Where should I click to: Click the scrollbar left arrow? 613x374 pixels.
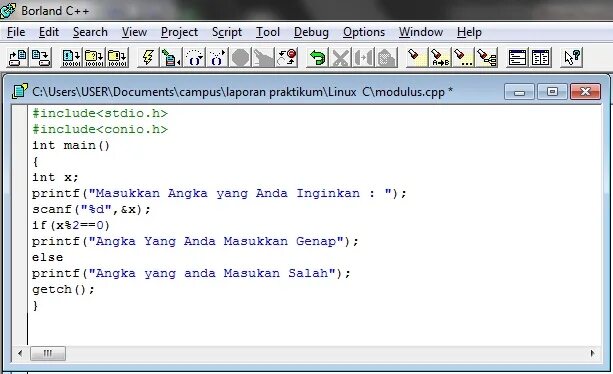click(x=20, y=353)
